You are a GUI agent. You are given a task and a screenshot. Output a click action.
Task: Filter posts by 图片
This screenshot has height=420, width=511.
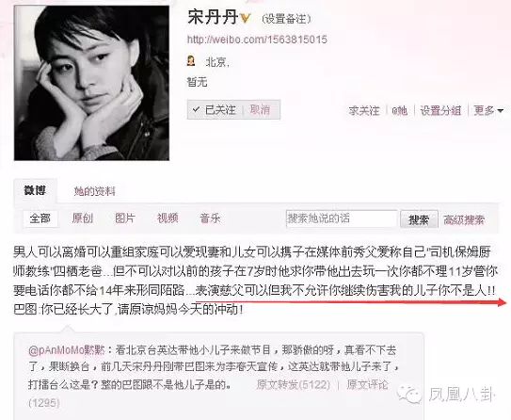point(125,218)
